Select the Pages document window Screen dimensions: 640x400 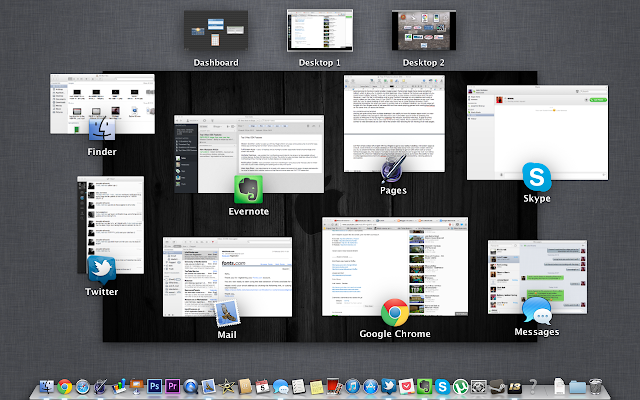[394, 123]
